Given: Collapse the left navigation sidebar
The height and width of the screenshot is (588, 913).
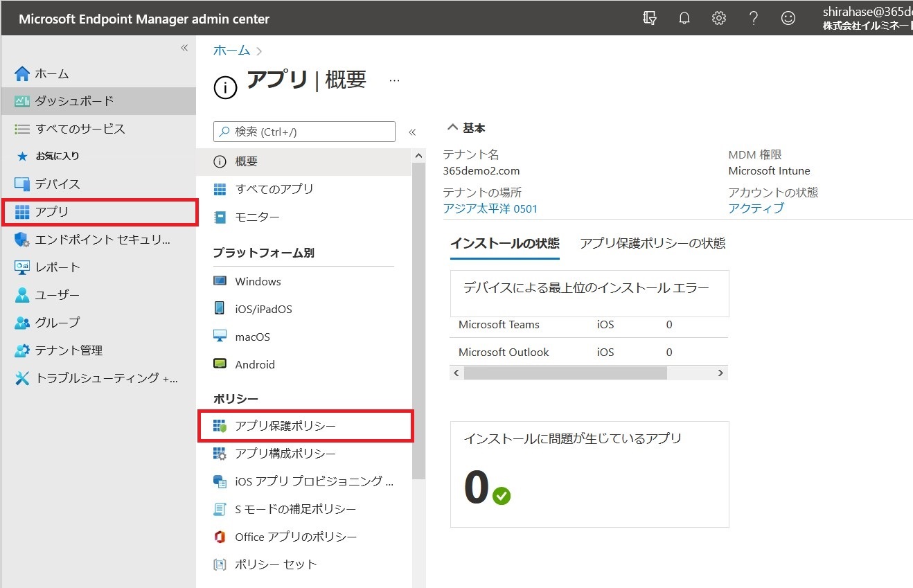Looking at the screenshot, I should pyautogui.click(x=184, y=48).
